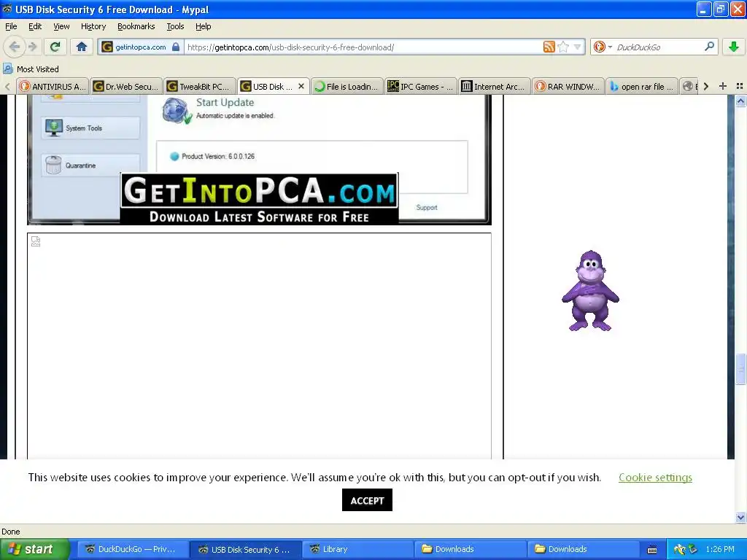
Task: Open the Tools menu
Action: tap(175, 26)
